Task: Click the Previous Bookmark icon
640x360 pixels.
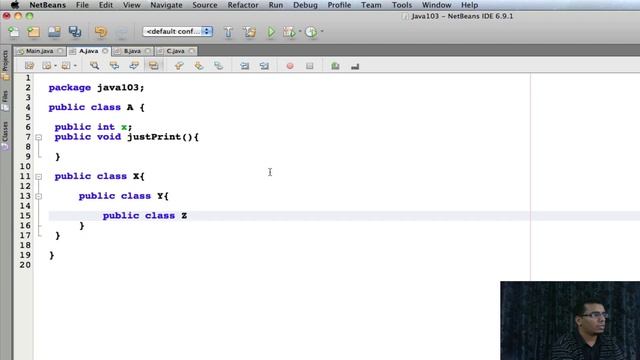Action: 179,66
